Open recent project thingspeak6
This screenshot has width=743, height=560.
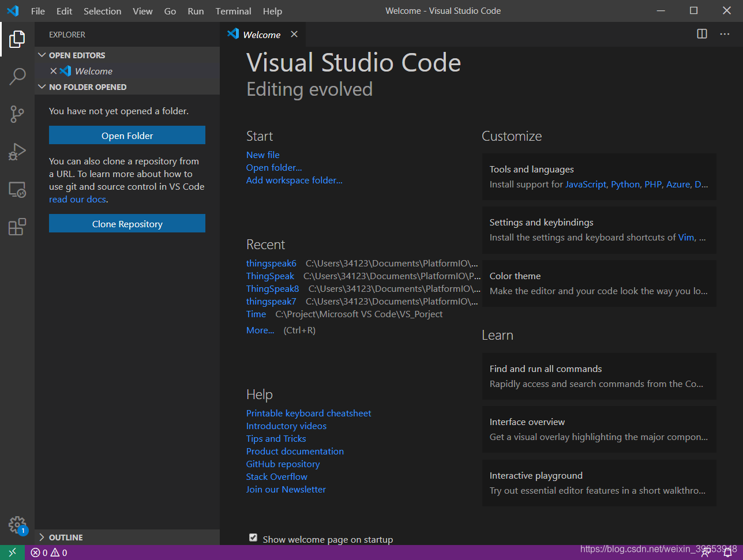pos(271,264)
